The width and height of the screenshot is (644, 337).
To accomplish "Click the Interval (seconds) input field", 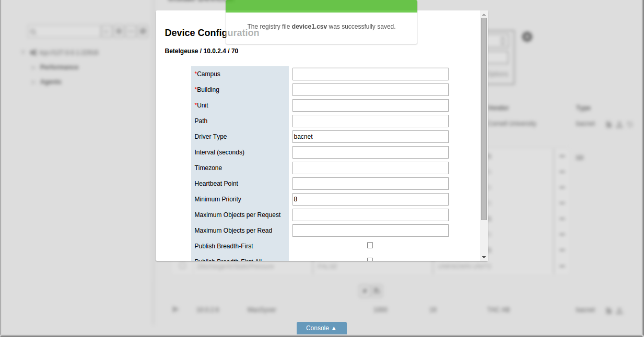I will tap(370, 152).
